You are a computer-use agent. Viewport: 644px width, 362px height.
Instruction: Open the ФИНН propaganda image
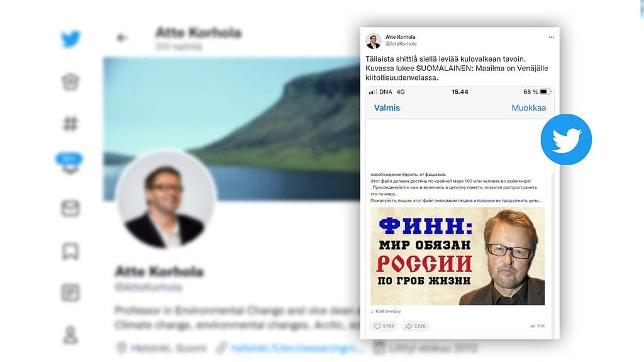tap(458, 256)
